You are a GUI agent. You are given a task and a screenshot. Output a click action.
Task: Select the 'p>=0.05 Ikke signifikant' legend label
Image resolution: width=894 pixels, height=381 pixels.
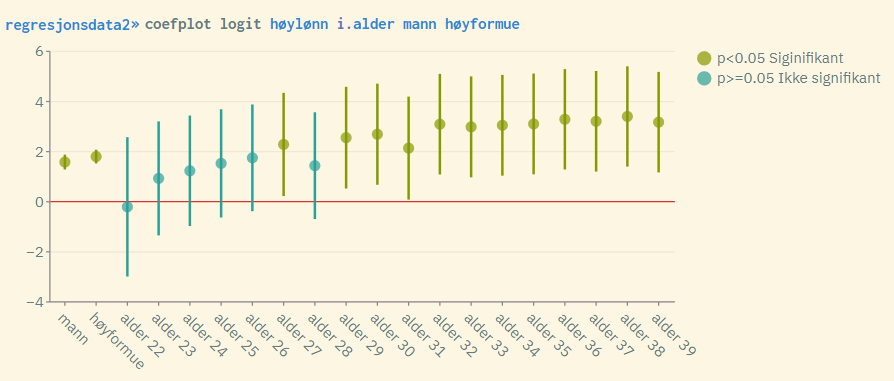[x=799, y=79]
